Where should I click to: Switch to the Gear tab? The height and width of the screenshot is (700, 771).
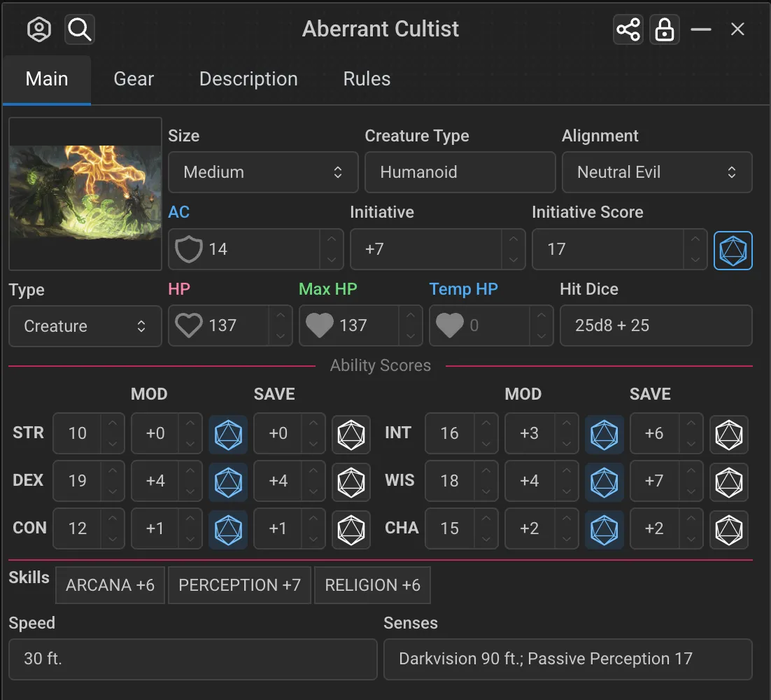pyautogui.click(x=134, y=79)
